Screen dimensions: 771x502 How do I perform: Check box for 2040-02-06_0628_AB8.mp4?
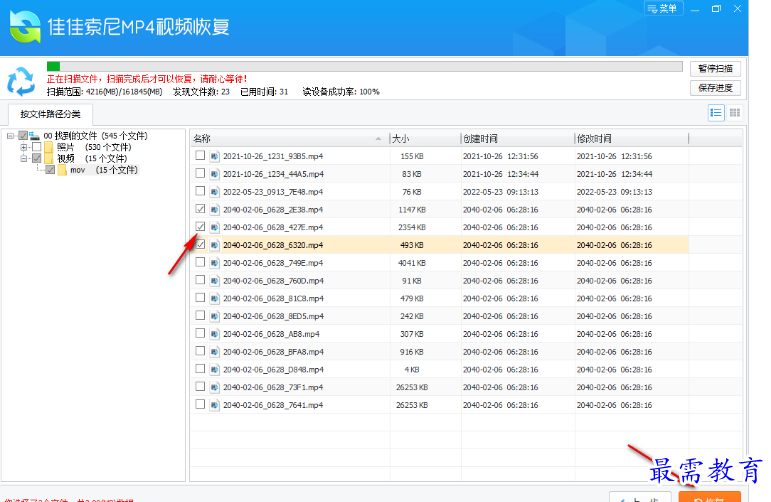[200, 333]
